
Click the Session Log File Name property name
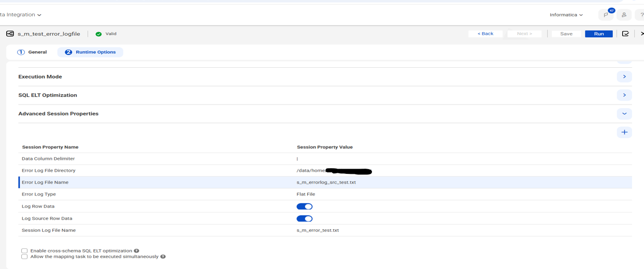click(x=49, y=230)
